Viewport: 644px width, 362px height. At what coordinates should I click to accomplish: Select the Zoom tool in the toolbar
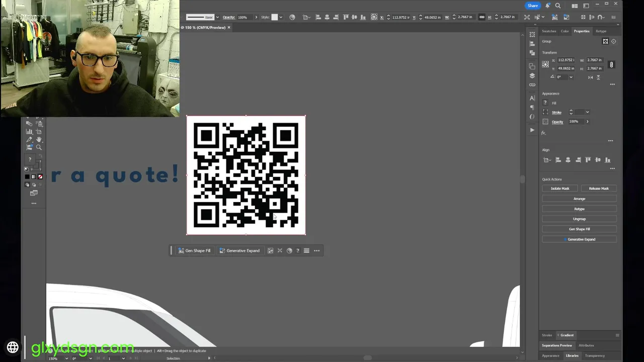(x=39, y=147)
